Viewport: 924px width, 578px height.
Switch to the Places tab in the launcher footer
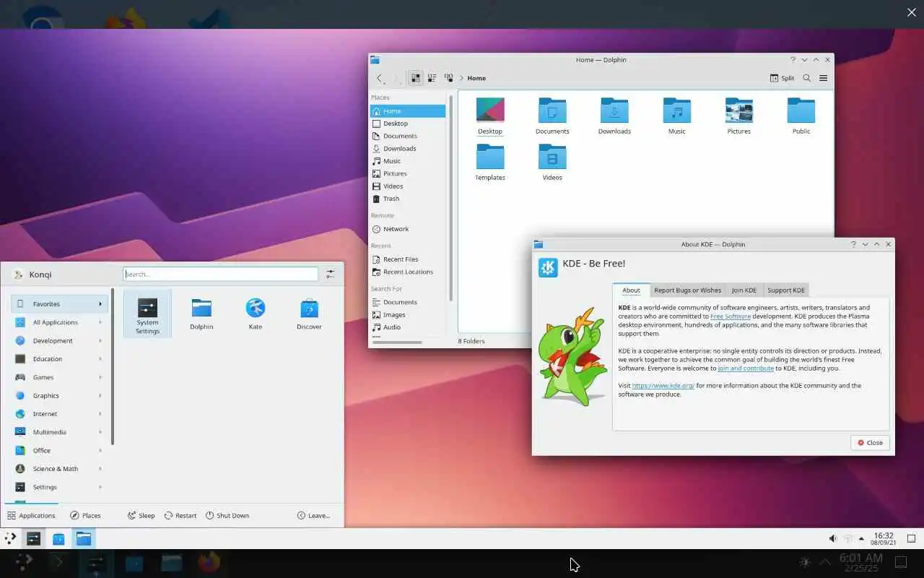pyautogui.click(x=85, y=515)
